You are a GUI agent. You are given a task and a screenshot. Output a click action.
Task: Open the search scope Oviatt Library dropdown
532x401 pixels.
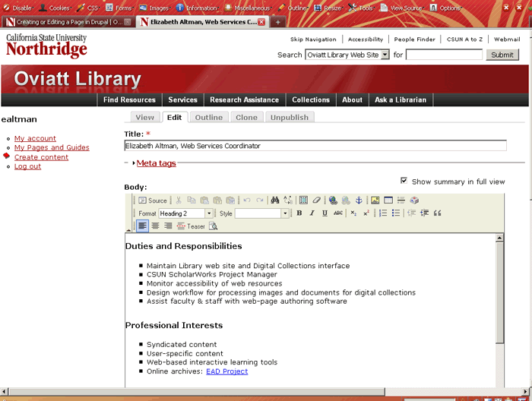[347, 55]
